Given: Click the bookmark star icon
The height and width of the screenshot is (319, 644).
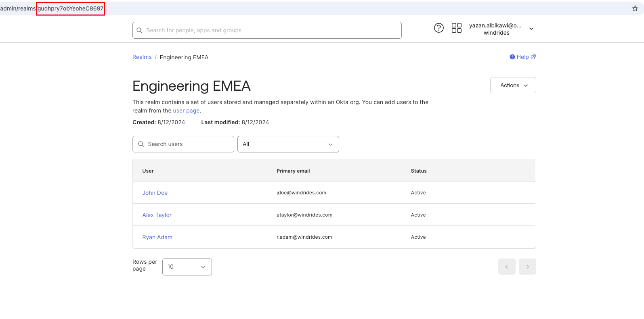Looking at the screenshot, I should coord(635,8).
